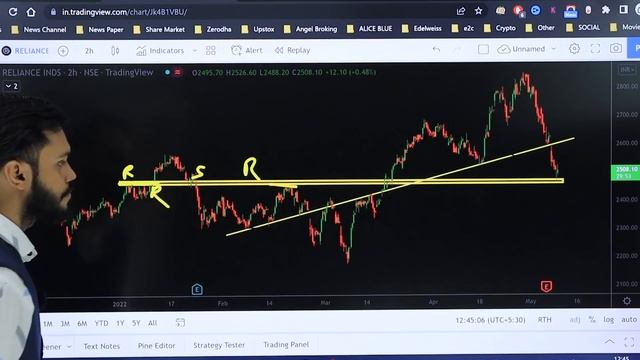Open the Indicators dialog
640x360 pixels.
[160, 51]
